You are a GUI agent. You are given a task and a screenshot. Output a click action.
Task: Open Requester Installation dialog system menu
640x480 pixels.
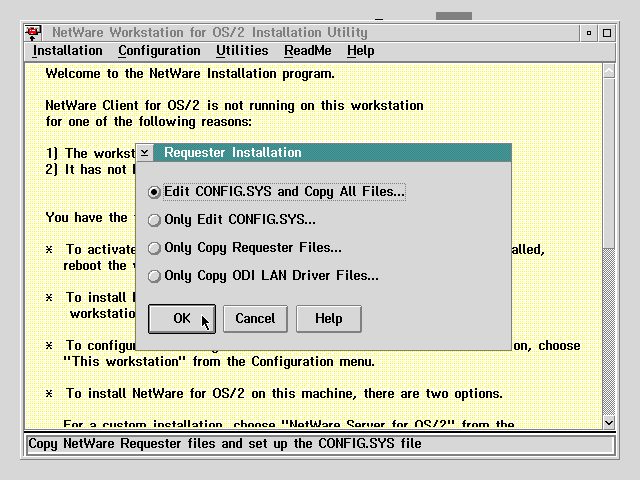pyautogui.click(x=144, y=153)
